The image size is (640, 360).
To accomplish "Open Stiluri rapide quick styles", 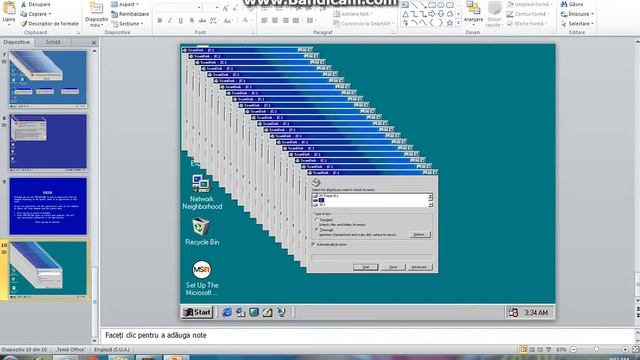I will coord(494,14).
